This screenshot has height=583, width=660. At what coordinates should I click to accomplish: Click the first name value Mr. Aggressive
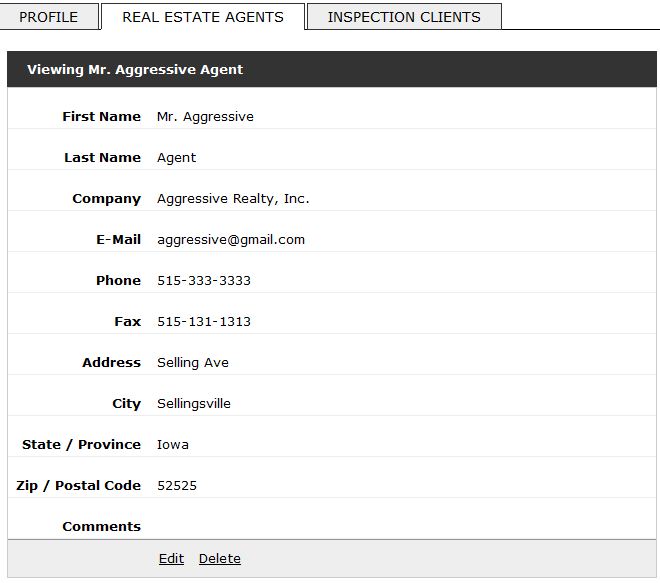[x=205, y=117]
